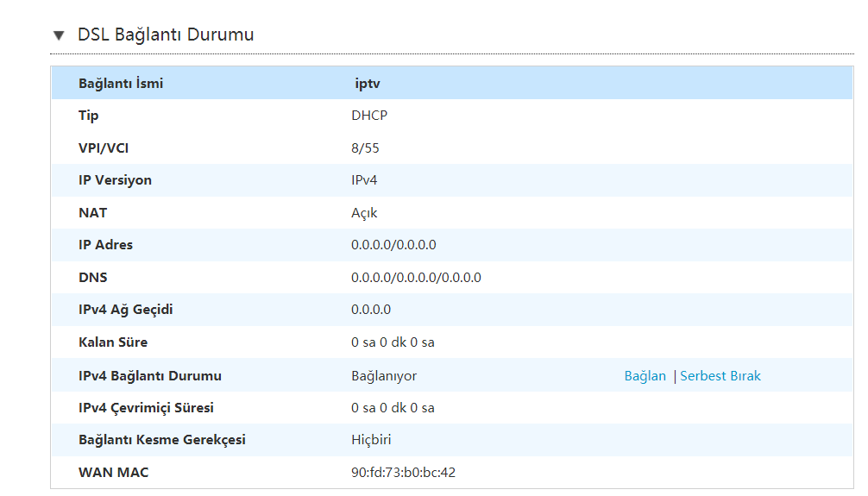Select the IPv4 Ağ Geçidi 0.0.0.0 value
868x496 pixels.
click(371, 310)
